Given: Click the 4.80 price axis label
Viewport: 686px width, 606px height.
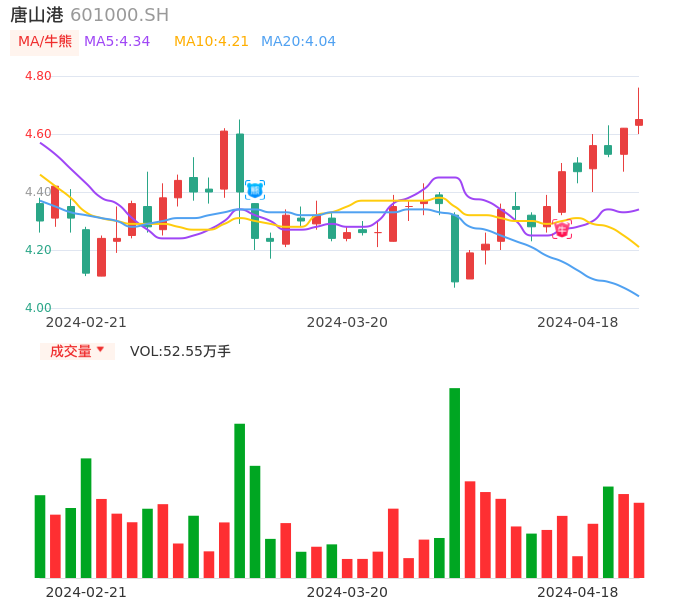Looking at the screenshot, I should coord(38,76).
